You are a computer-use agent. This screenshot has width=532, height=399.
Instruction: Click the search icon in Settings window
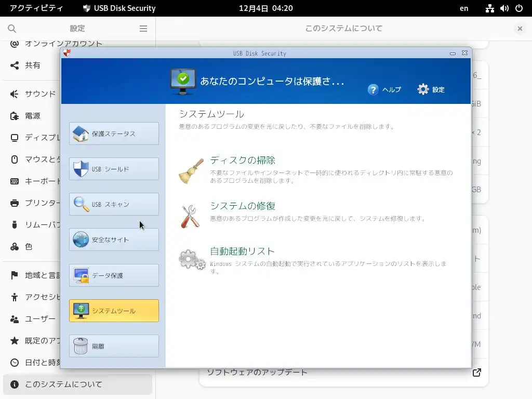click(x=12, y=29)
